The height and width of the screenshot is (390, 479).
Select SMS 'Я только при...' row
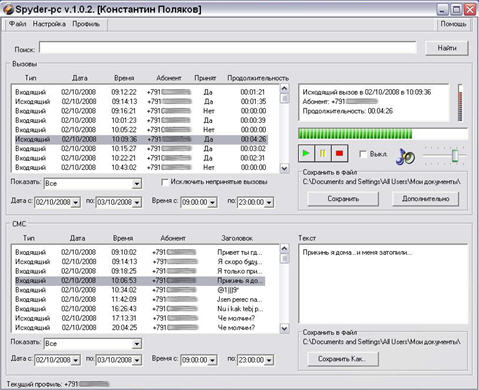139,271
